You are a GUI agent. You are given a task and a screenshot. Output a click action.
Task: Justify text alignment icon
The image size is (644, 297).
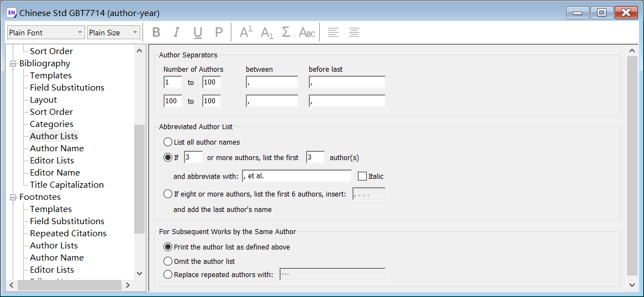click(354, 33)
